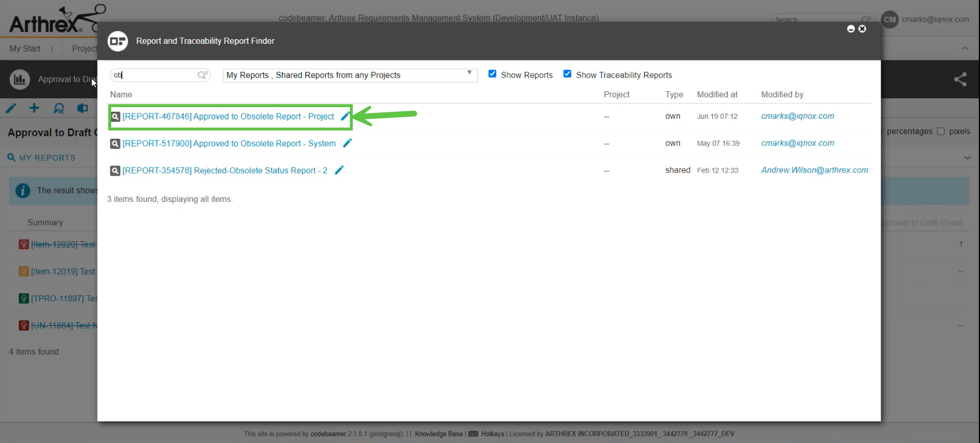Open Approved to Obsolete Report - Project link
980x443 pixels.
pos(228,116)
